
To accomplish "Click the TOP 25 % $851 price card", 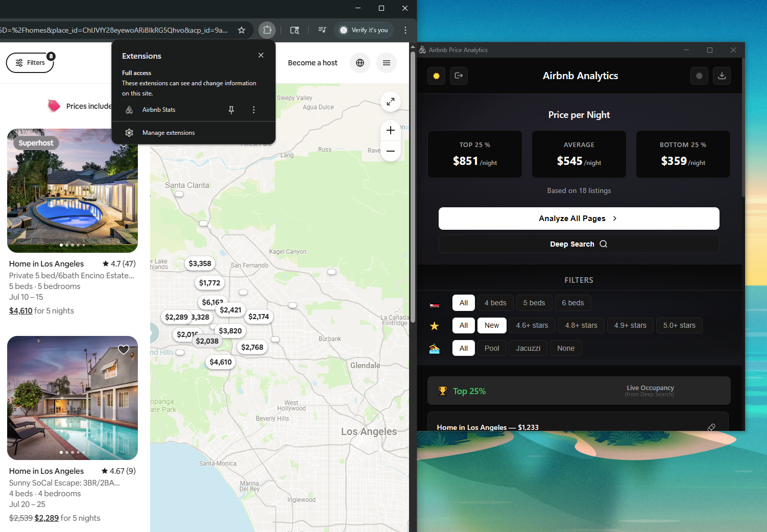I will [475, 154].
